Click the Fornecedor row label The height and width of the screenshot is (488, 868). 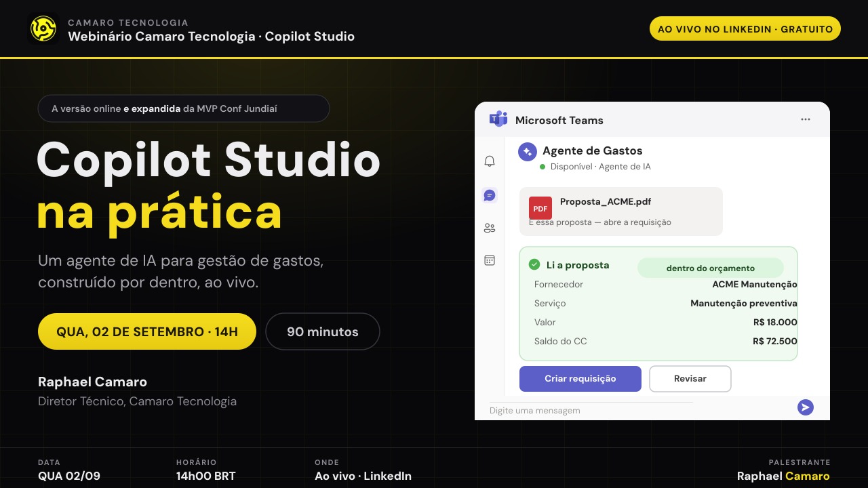(x=559, y=284)
